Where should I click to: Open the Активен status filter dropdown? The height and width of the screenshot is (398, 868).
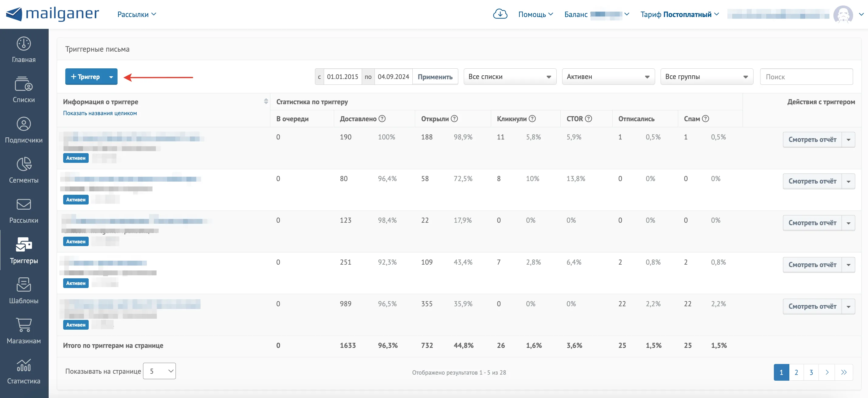(608, 77)
